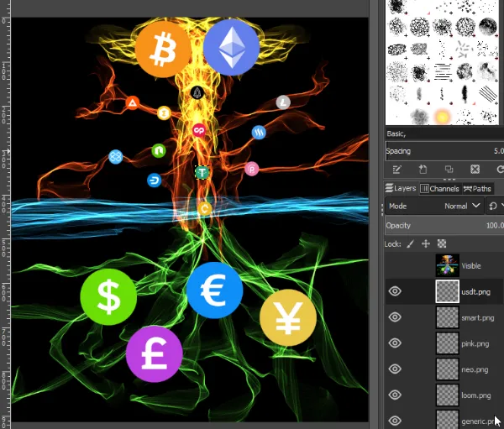Screen dimensions: 504x429
Task: Delete the selected brush
Action: (x=475, y=169)
